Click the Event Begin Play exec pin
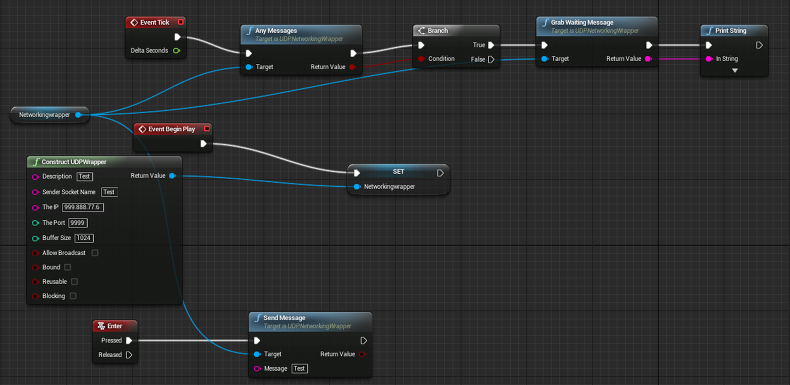 [204, 144]
